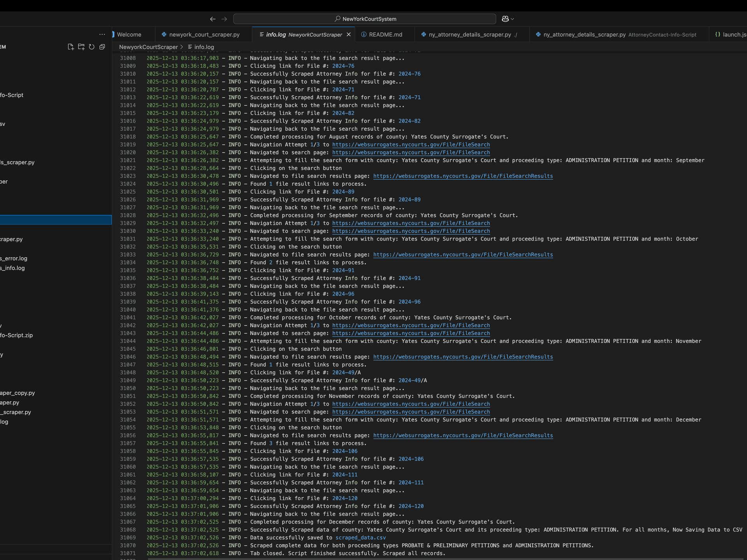Open the newyork_court_scraper.py tab
The height and width of the screenshot is (560, 747).
click(x=203, y=34)
